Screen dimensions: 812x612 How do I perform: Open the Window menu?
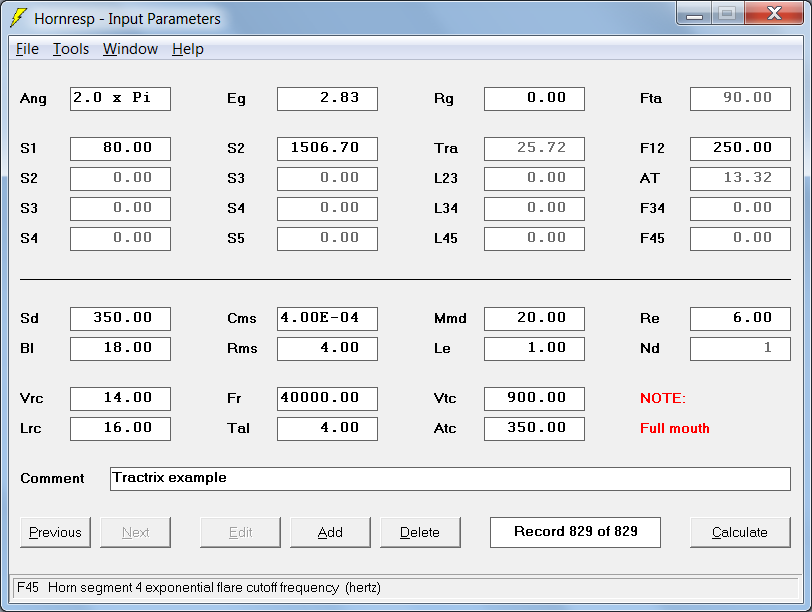(x=130, y=49)
